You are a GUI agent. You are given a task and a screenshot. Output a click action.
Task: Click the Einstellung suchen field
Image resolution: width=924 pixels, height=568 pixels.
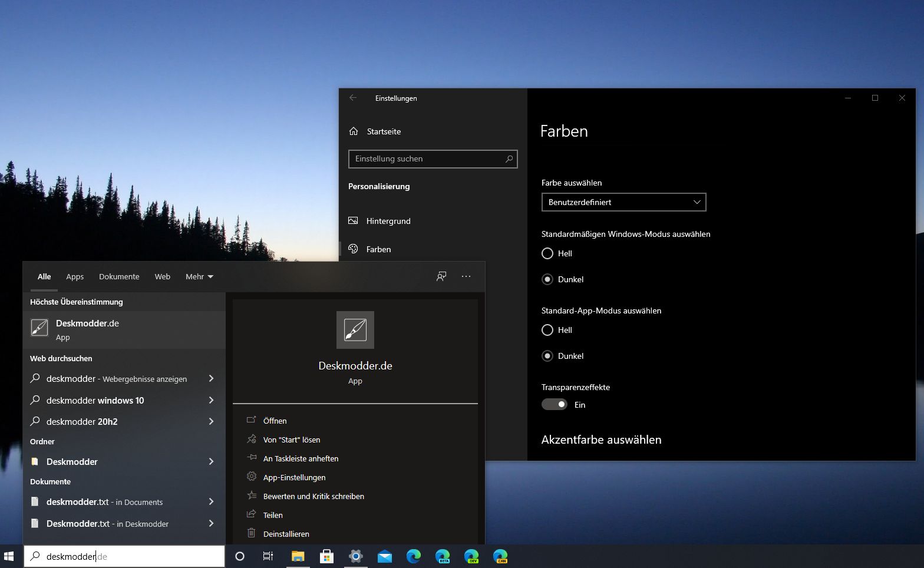433,158
